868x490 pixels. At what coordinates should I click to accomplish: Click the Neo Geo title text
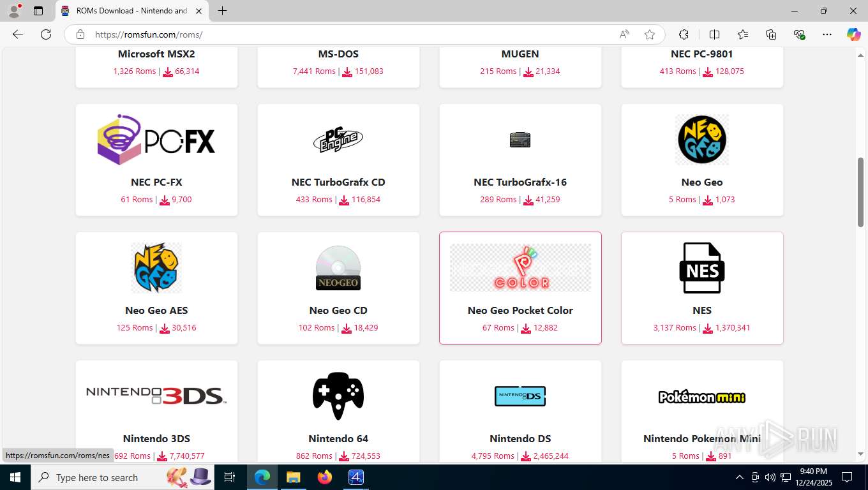pos(702,182)
